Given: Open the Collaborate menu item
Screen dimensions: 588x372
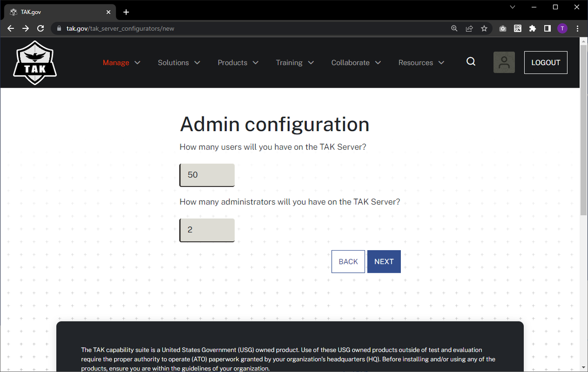Looking at the screenshot, I should [350, 63].
